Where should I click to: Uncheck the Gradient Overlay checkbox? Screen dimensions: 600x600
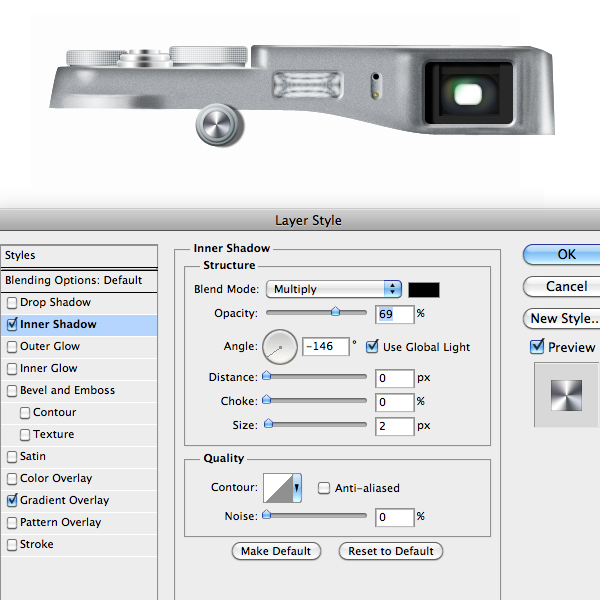(x=12, y=500)
